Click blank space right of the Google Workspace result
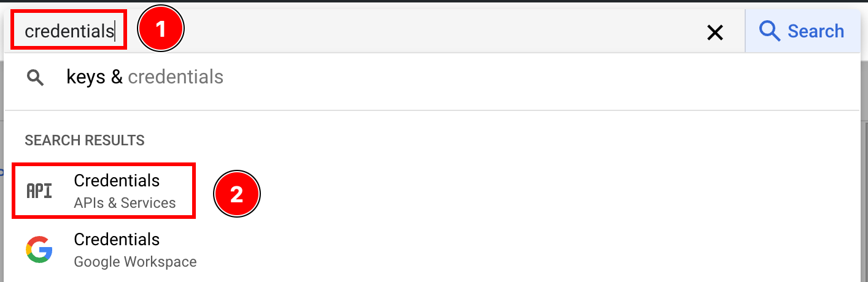Image resolution: width=868 pixels, height=282 pixels. tap(522, 250)
